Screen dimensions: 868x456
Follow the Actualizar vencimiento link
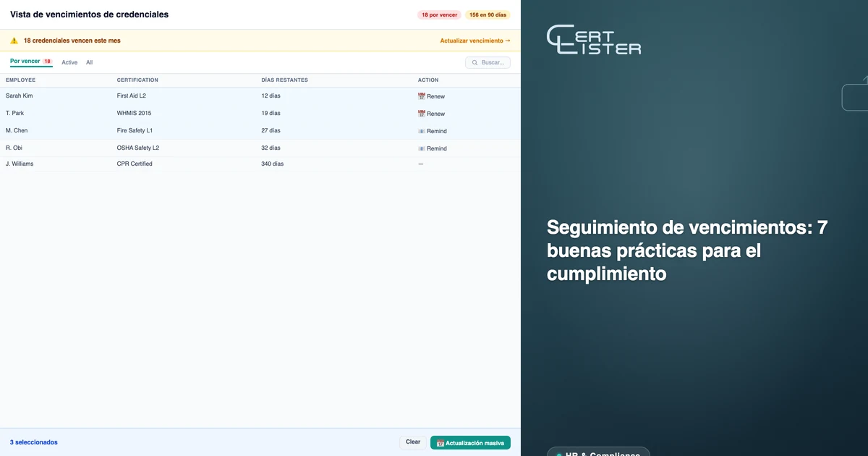[x=475, y=41]
